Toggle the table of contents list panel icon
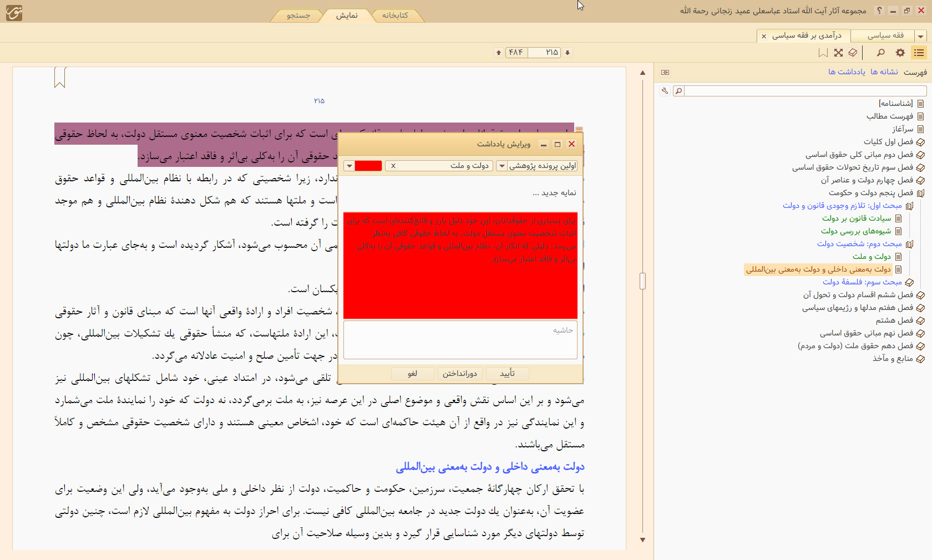Image resolution: width=932 pixels, height=560 pixels. (x=919, y=53)
